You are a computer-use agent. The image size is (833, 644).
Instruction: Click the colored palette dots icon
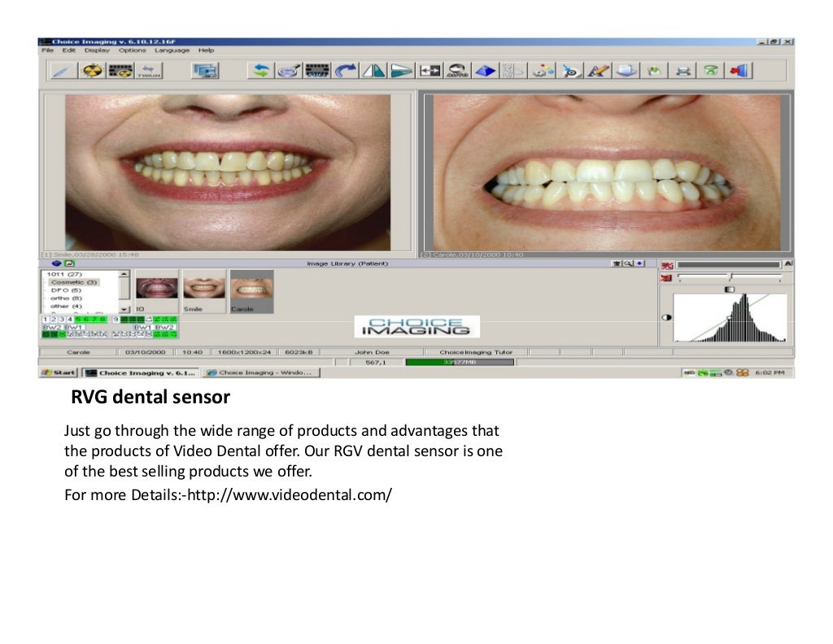543,71
